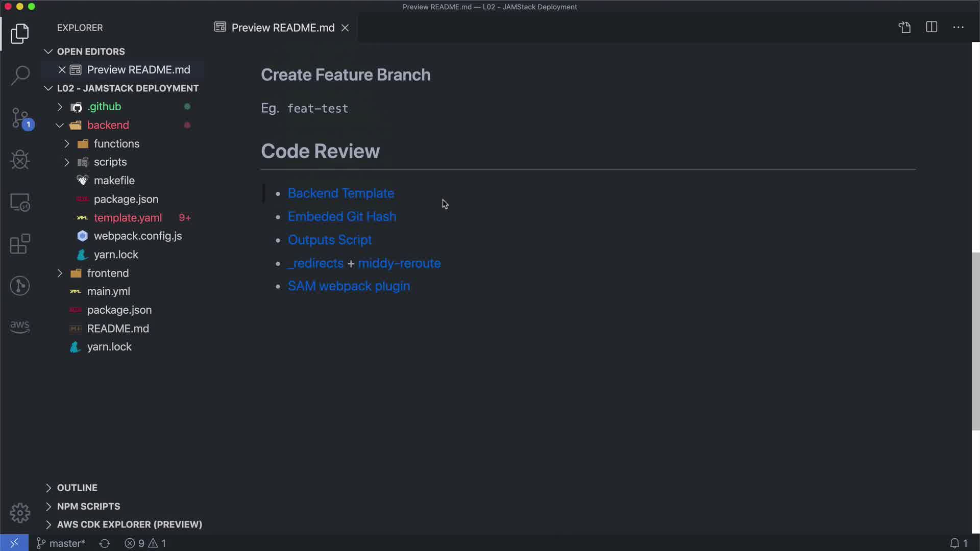Collapse the backend folder
The height and width of the screenshot is (551, 980).
[60, 126]
